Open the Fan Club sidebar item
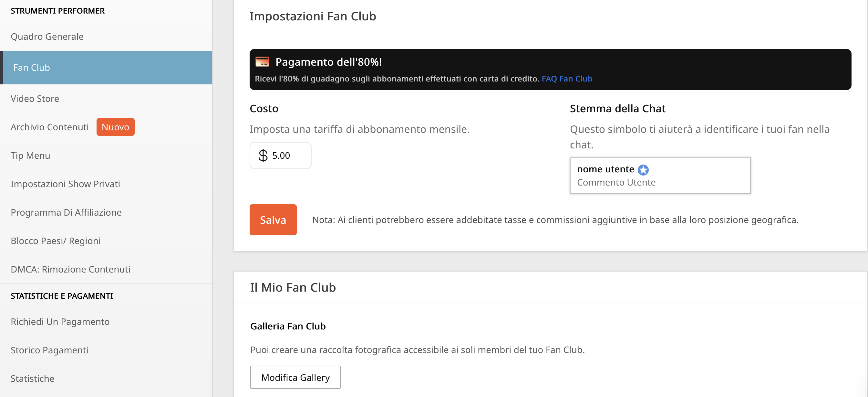This screenshot has height=397, width=868. [x=106, y=68]
